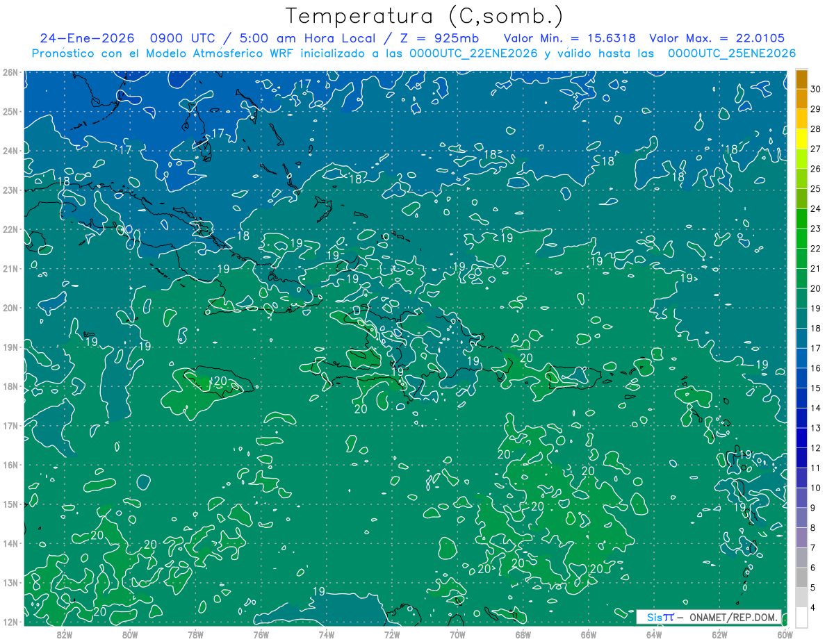Click the "72W" longitude axis label
Viewport: 834px width, 644px height.
click(x=392, y=634)
